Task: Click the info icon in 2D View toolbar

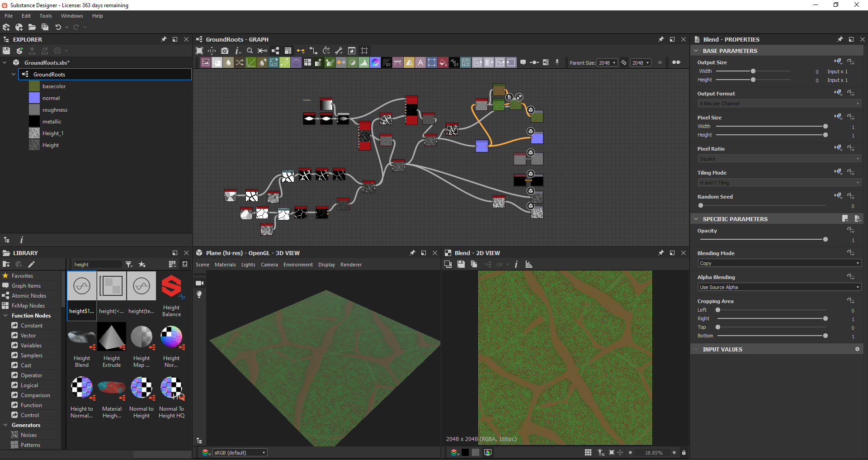Action: [516, 265]
